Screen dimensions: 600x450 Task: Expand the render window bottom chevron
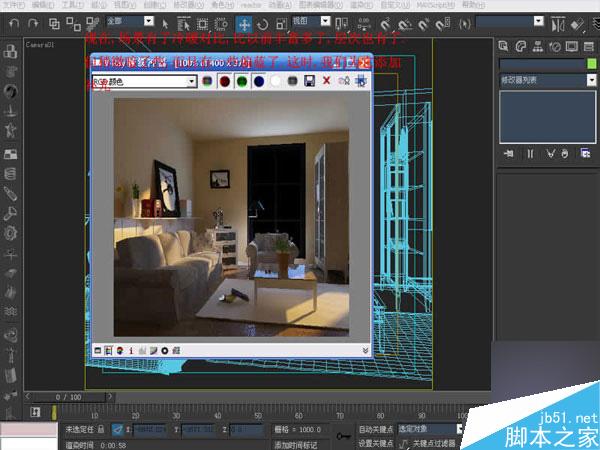coord(365,351)
